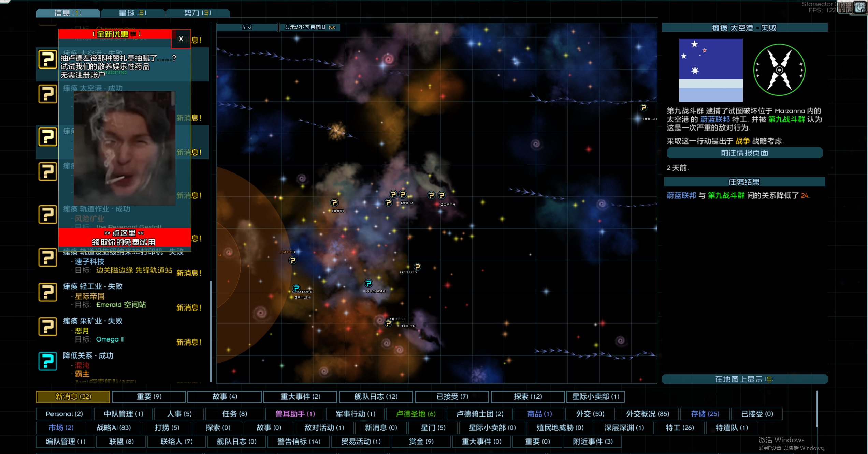Click the cyan marker above ARCADIA

[x=368, y=283]
